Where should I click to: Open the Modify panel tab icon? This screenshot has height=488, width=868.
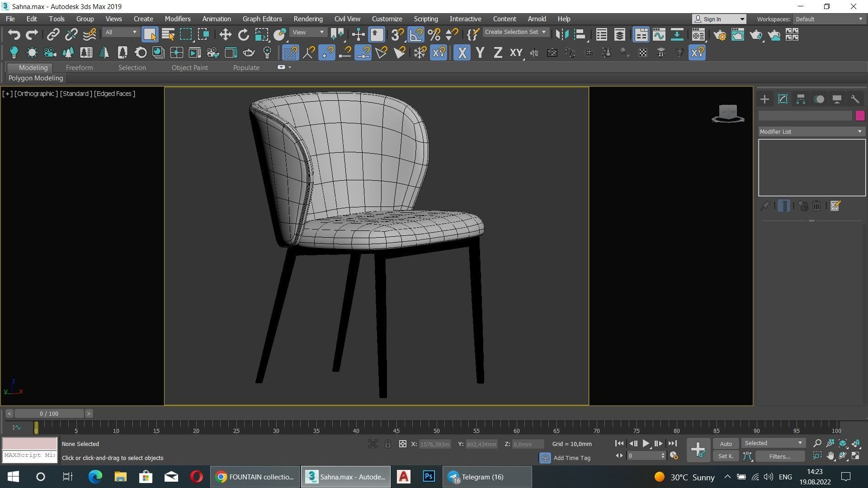(783, 99)
